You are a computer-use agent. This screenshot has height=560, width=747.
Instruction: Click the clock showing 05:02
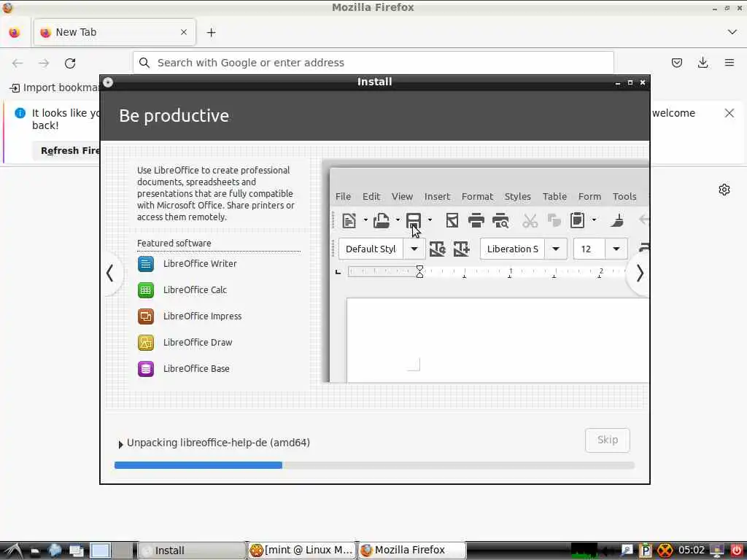(692, 551)
